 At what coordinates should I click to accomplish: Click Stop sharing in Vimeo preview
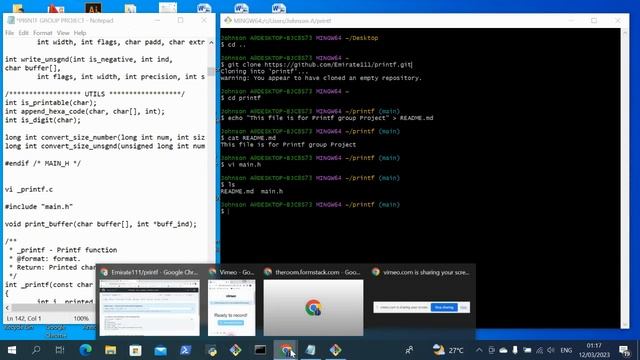tap(444, 307)
